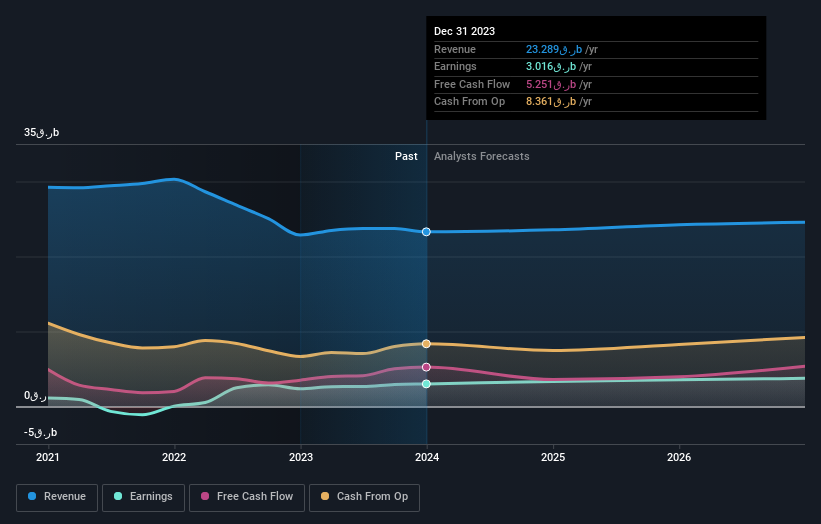This screenshot has width=821, height=524.
Task: Click the teal Earnings data point marker
Action: tap(426, 384)
